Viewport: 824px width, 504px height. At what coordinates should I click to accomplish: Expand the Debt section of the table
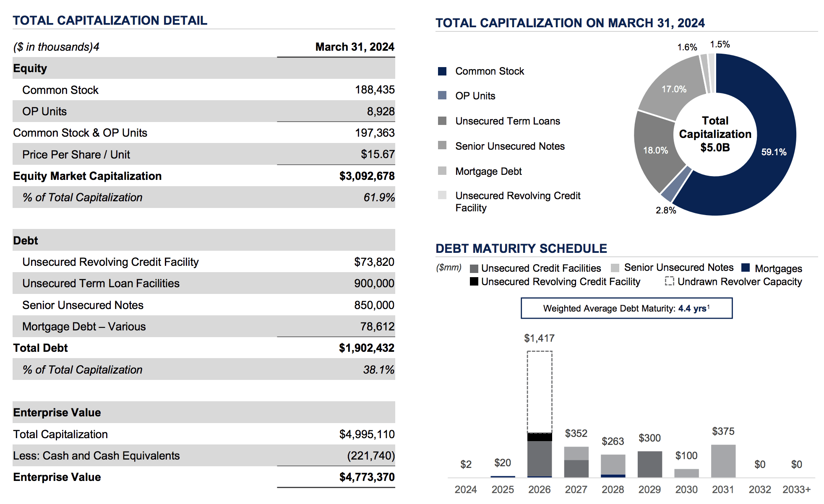tap(26, 240)
